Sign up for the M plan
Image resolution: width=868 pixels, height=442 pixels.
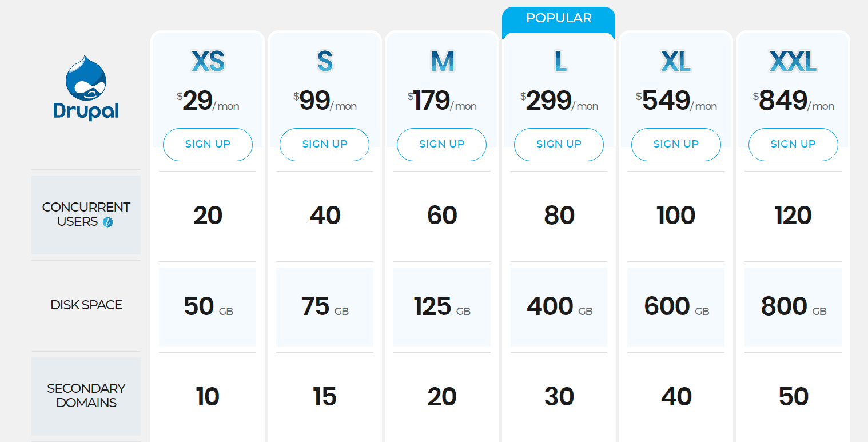441,145
